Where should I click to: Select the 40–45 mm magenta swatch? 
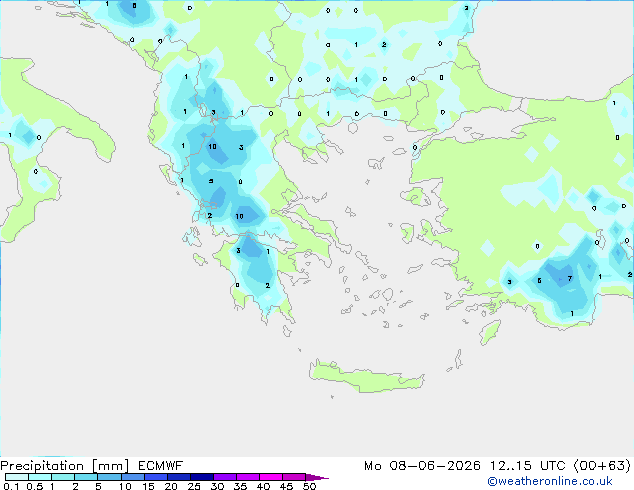pos(271,477)
